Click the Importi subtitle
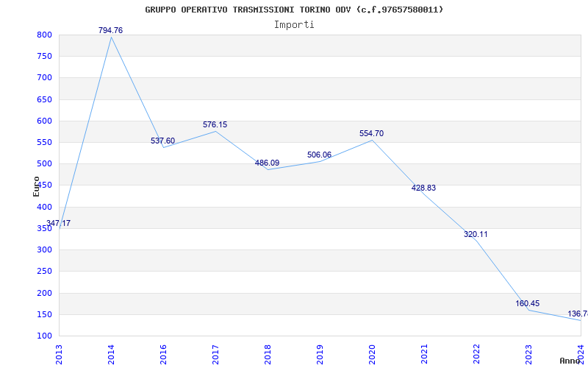This screenshot has height=368, width=588. coord(294,25)
